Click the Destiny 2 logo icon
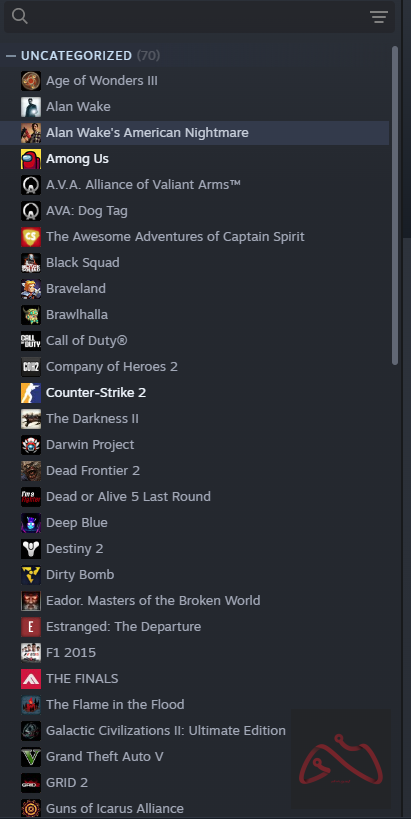411x819 pixels. (31, 549)
